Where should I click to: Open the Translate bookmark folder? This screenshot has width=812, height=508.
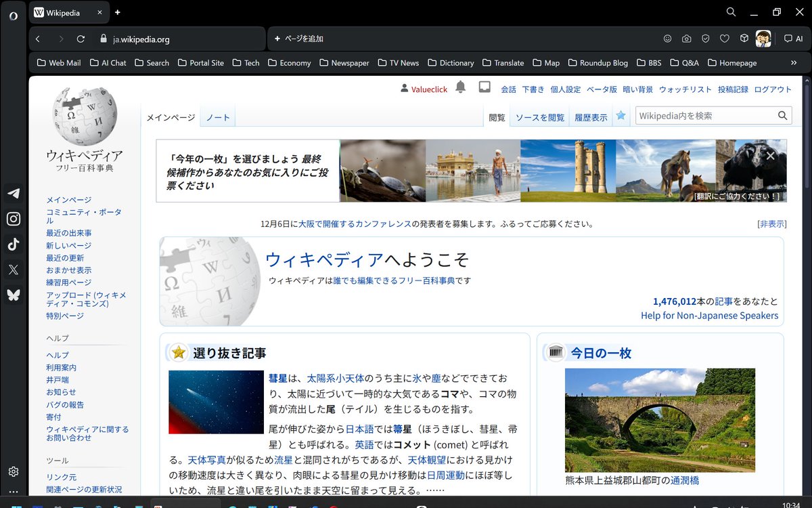pos(503,62)
